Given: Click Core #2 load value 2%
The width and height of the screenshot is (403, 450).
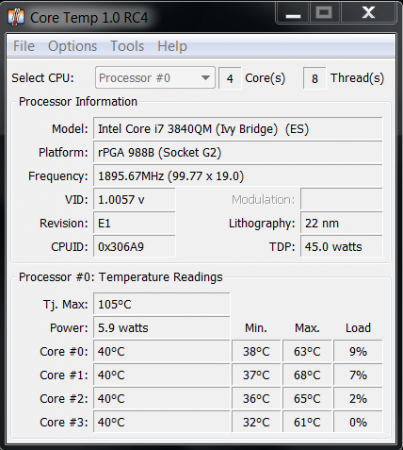Looking at the screenshot, I should tap(358, 399).
